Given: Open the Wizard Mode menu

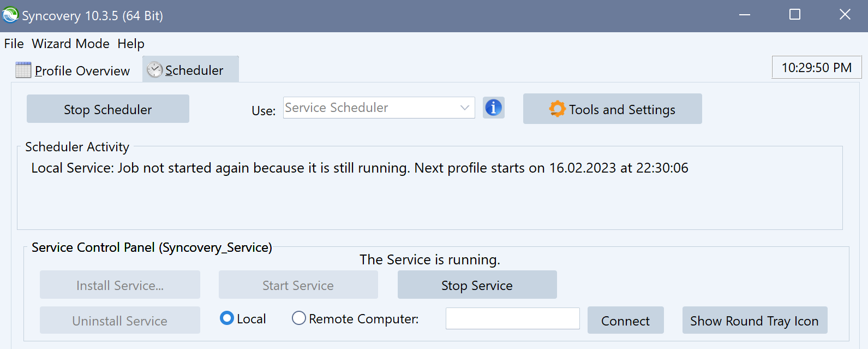Looking at the screenshot, I should 70,44.
